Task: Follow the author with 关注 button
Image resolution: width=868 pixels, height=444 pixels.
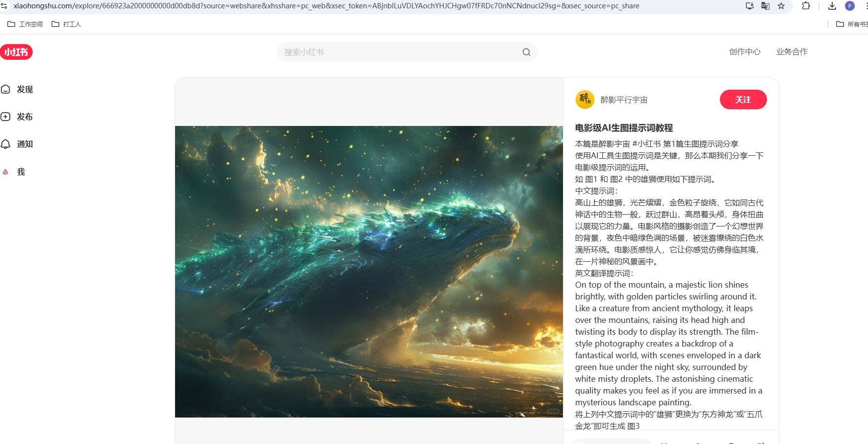Action: 743,99
